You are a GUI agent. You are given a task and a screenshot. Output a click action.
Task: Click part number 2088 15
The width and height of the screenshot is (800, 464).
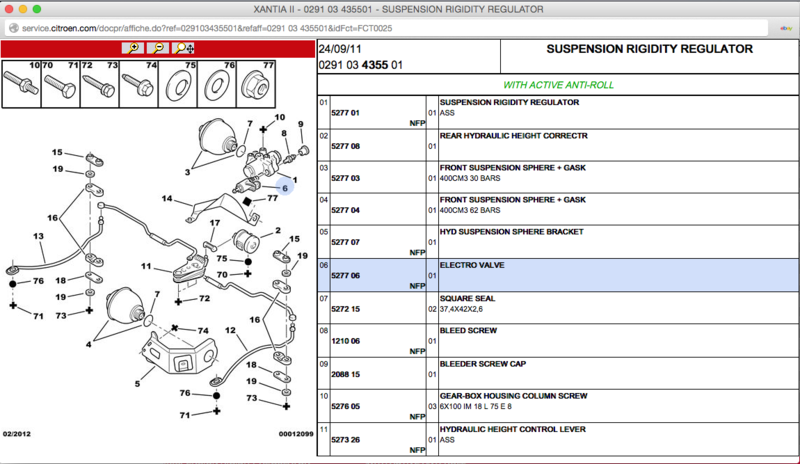(345, 375)
